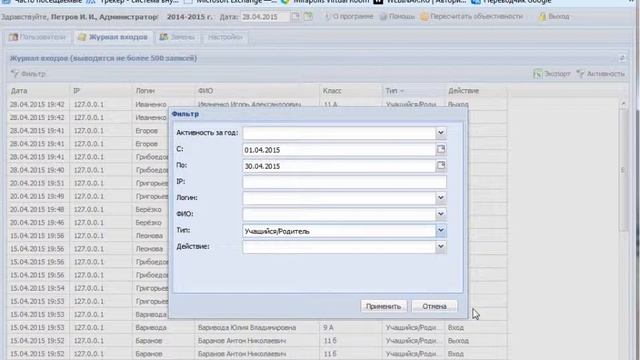This screenshot has width=640, height=360.
Task: Click the Экспорт toolbar button
Action: [552, 74]
